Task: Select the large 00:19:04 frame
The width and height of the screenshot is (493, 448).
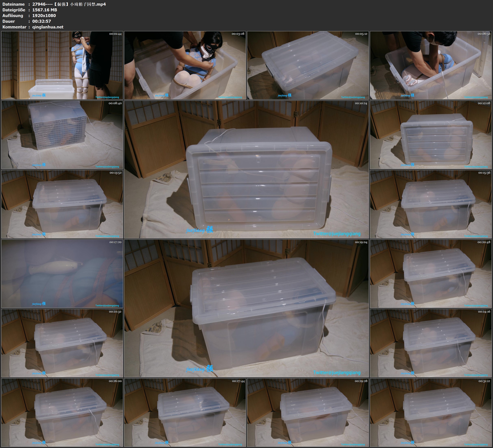Action: [246, 308]
